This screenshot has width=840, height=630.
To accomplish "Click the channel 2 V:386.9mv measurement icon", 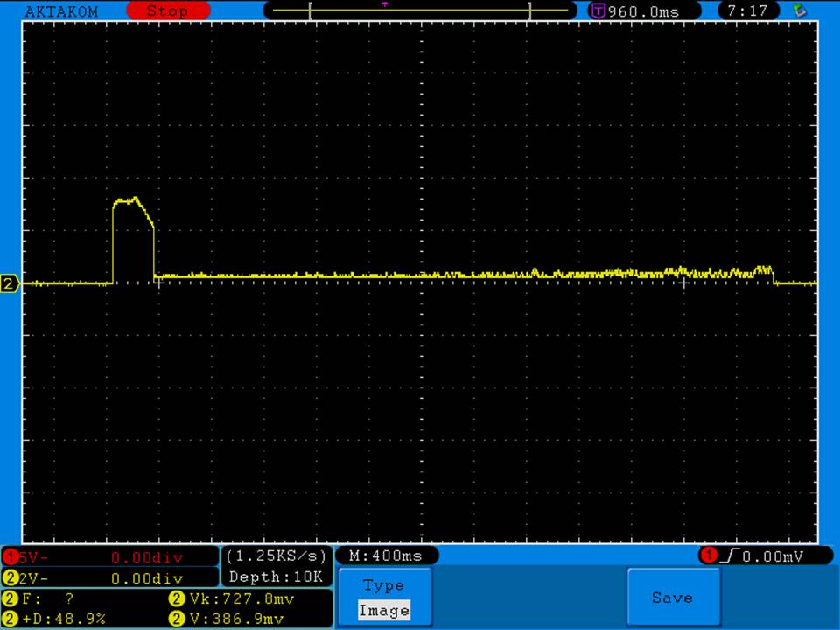I will coord(175,619).
